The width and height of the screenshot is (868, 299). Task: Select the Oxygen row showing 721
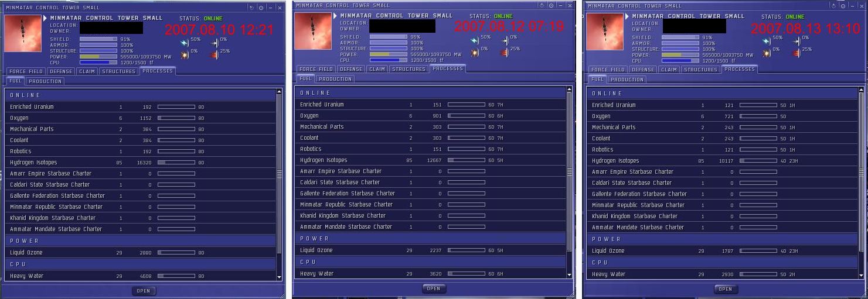tap(722, 116)
